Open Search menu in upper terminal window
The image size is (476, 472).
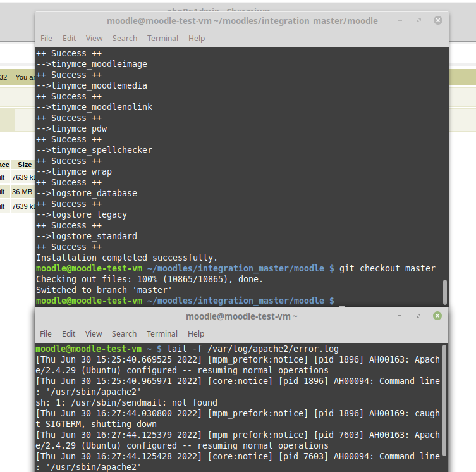click(x=125, y=39)
